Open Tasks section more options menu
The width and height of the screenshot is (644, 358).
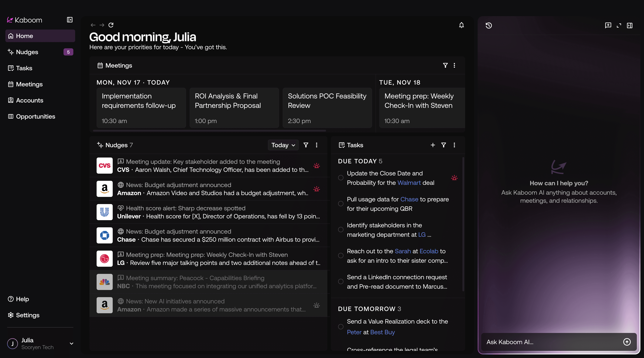coord(454,145)
